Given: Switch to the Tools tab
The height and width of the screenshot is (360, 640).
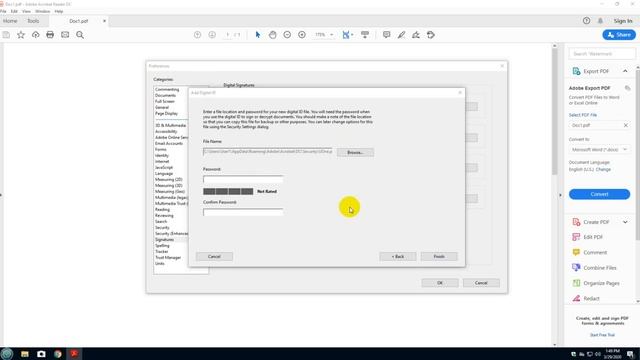Looking at the screenshot, I should (x=33, y=21).
